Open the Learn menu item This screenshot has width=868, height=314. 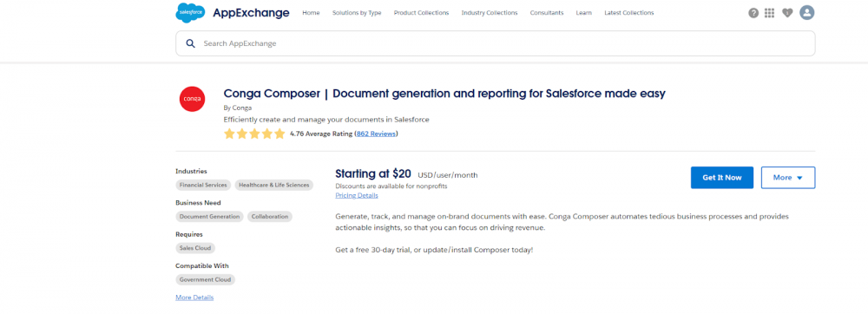click(x=583, y=13)
